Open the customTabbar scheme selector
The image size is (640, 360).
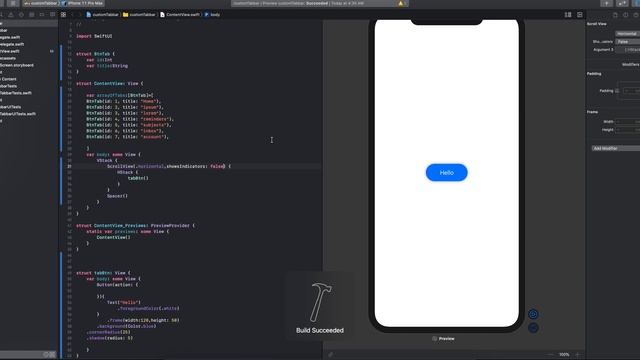(40, 3)
